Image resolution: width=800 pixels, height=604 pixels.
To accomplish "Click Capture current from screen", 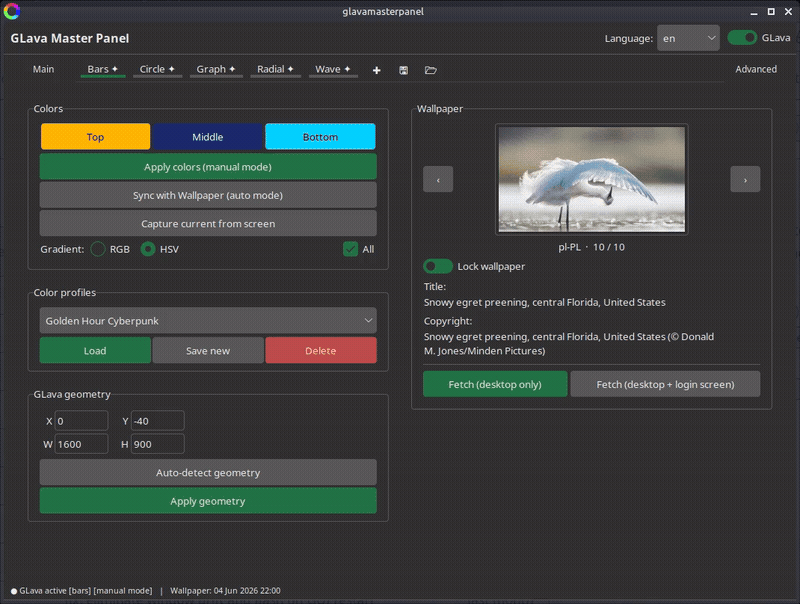I will pyautogui.click(x=208, y=224).
